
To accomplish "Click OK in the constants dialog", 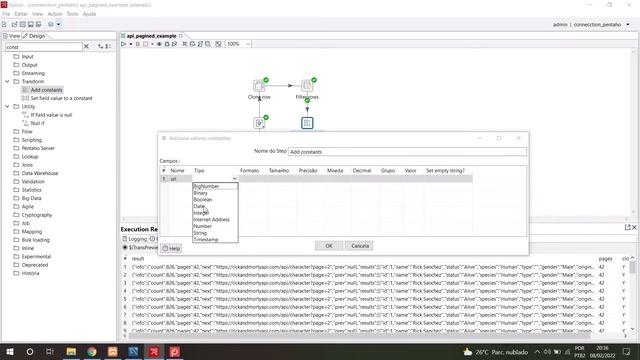I will (329, 246).
